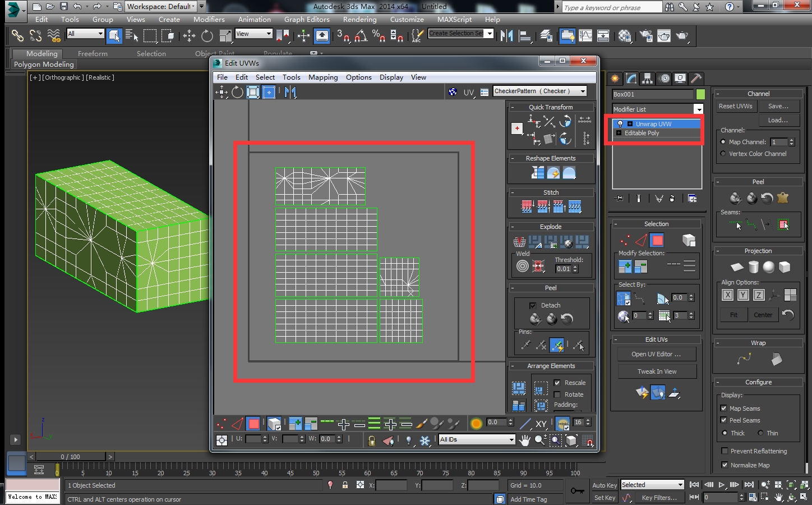Image resolution: width=812 pixels, height=505 pixels.
Task: Select the Scale tool in Edit UVWs toolbar
Action: (x=253, y=92)
